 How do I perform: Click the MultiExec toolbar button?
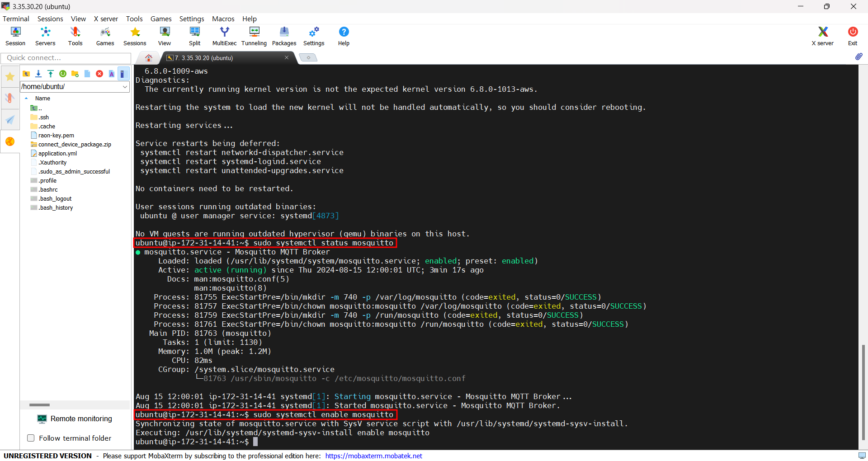(x=224, y=36)
